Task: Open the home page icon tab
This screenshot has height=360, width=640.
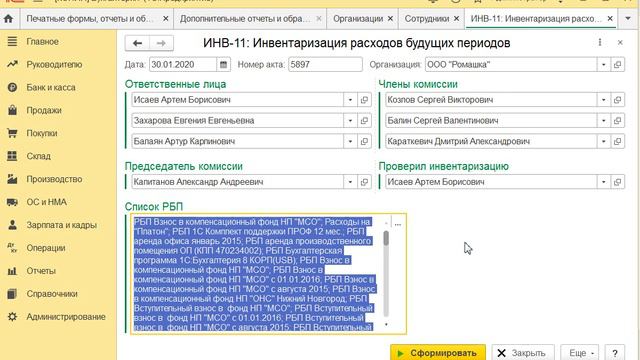Action: tap(9, 19)
